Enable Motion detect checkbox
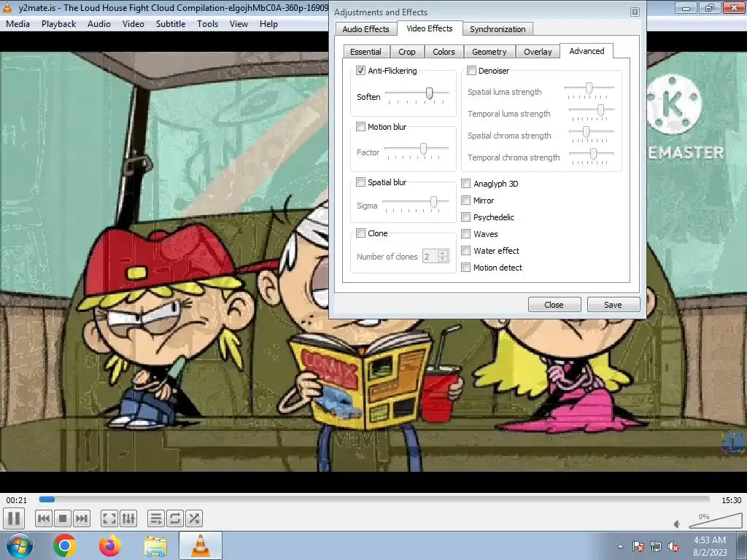Screen dimensions: 747x560 [x=466, y=268]
